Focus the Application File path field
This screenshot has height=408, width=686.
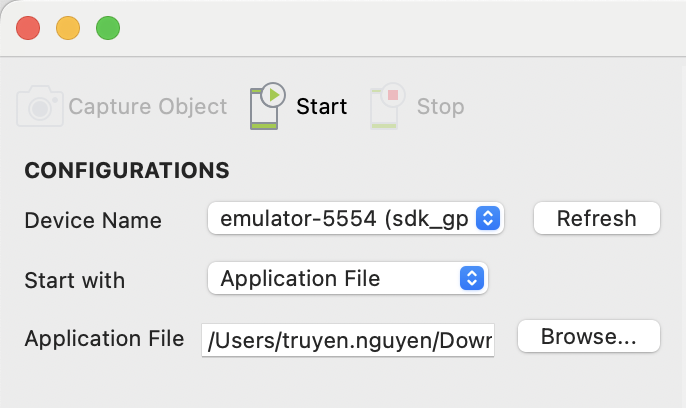pos(349,340)
